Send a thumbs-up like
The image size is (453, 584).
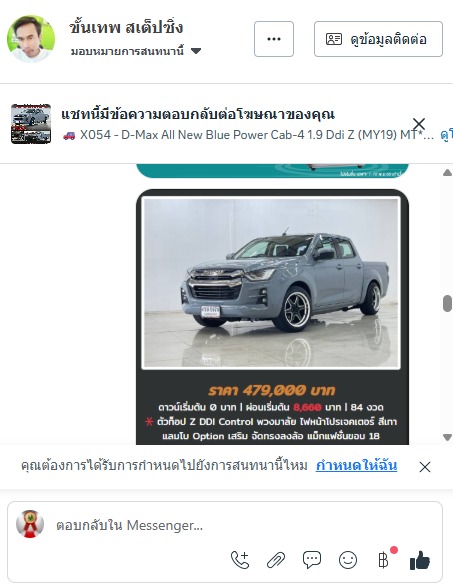pos(420,560)
